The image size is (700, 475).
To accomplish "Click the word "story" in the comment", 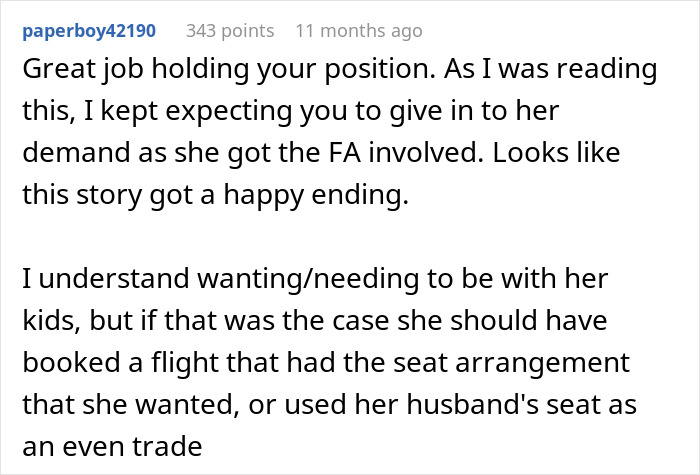I will (93, 197).
